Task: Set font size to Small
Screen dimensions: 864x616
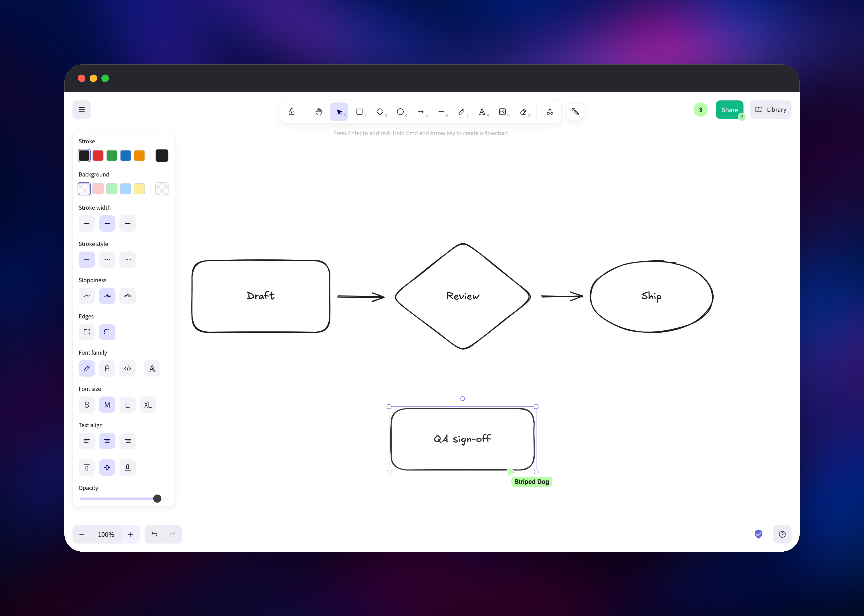Action: (87, 405)
